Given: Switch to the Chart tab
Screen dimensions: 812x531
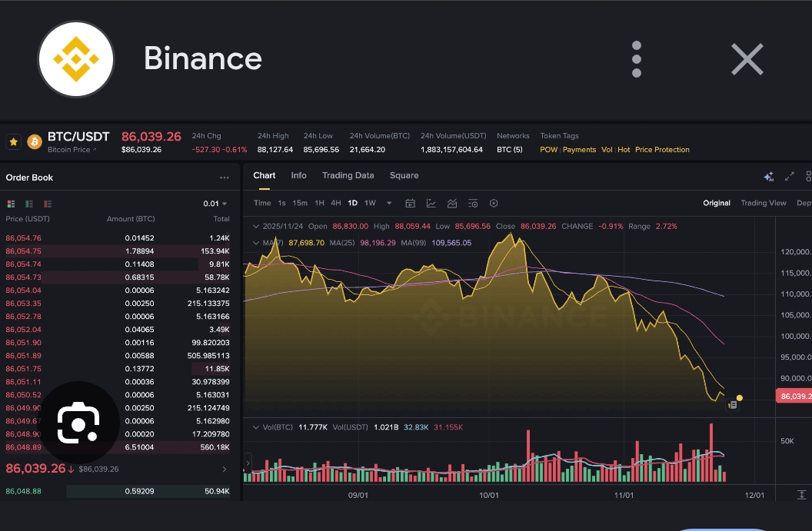Looking at the screenshot, I should point(264,175).
